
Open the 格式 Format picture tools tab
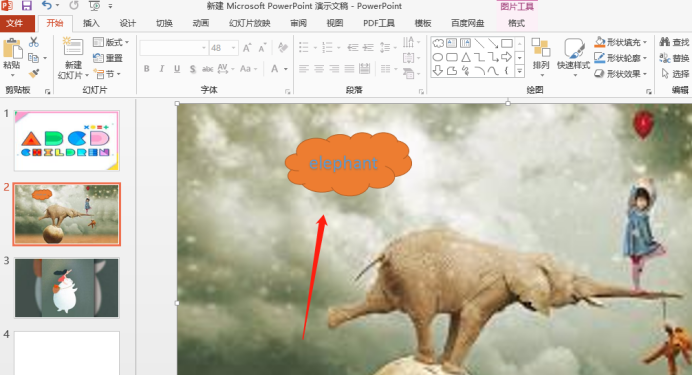point(516,23)
